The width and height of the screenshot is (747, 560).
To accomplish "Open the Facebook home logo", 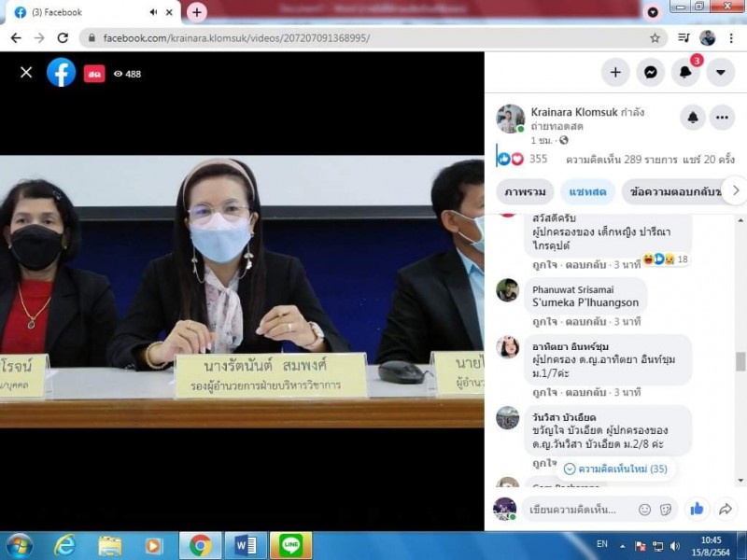I will [x=61, y=73].
